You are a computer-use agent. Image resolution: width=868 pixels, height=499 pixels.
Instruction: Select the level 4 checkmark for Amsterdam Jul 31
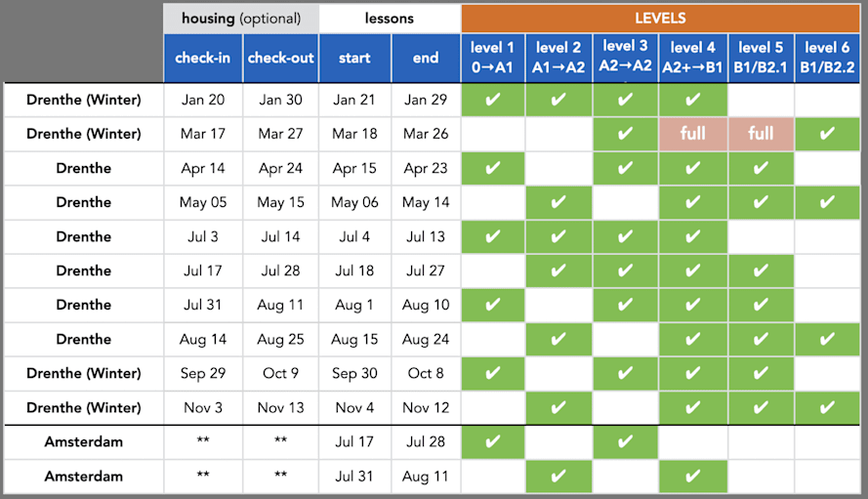692,476
